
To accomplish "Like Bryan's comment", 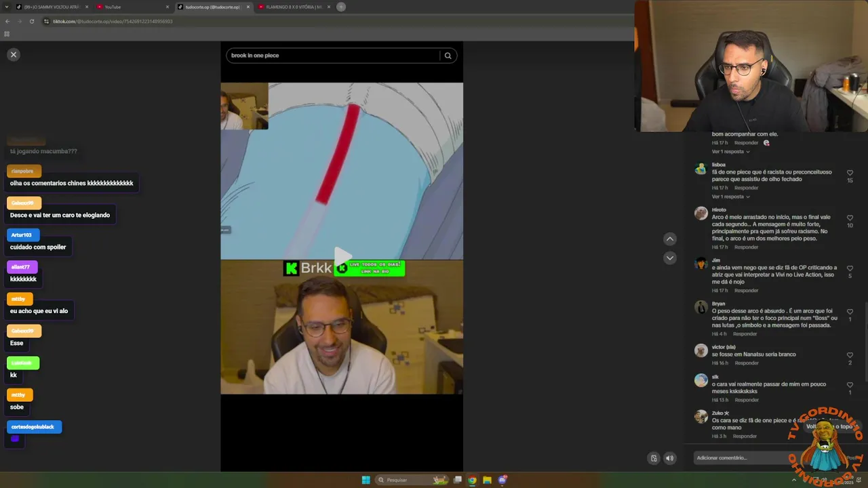I will [x=850, y=312].
